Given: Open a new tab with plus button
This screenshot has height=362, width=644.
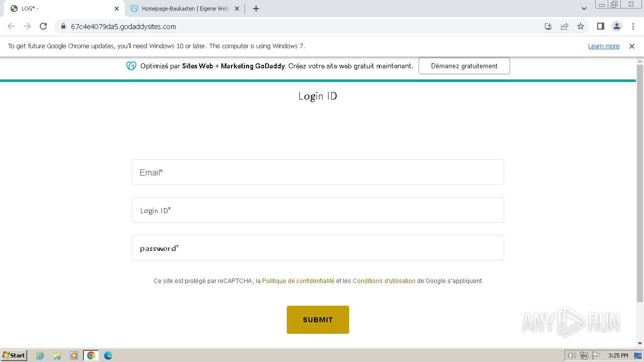Looking at the screenshot, I should [256, 9].
